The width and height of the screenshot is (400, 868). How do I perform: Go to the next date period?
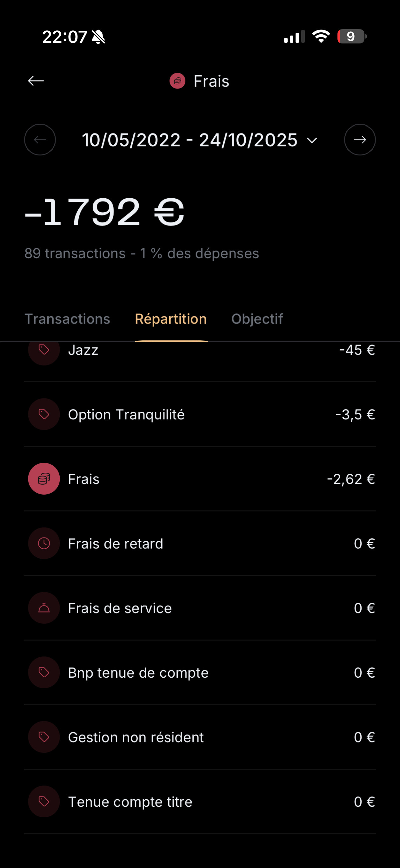click(x=360, y=140)
